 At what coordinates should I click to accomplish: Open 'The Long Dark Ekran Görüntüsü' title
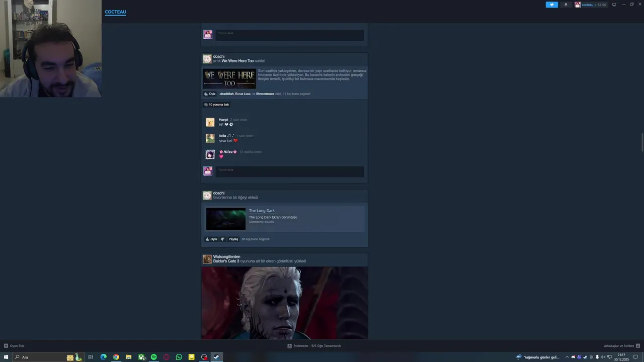coord(273,217)
